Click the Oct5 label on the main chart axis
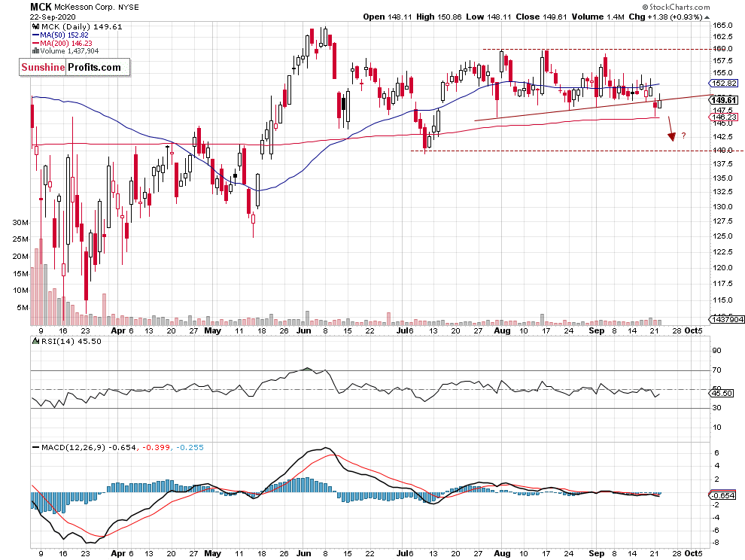Image resolution: width=745 pixels, height=560 pixels. [693, 330]
